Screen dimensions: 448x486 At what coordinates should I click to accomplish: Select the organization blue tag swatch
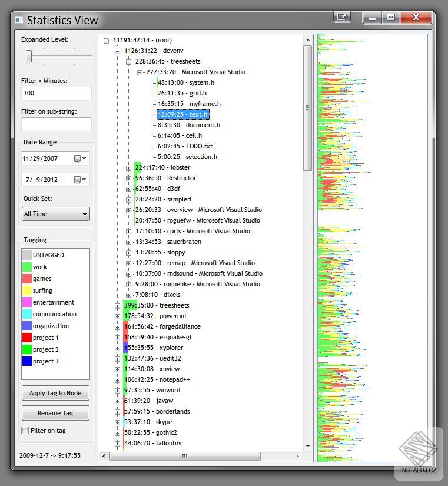pos(27,326)
